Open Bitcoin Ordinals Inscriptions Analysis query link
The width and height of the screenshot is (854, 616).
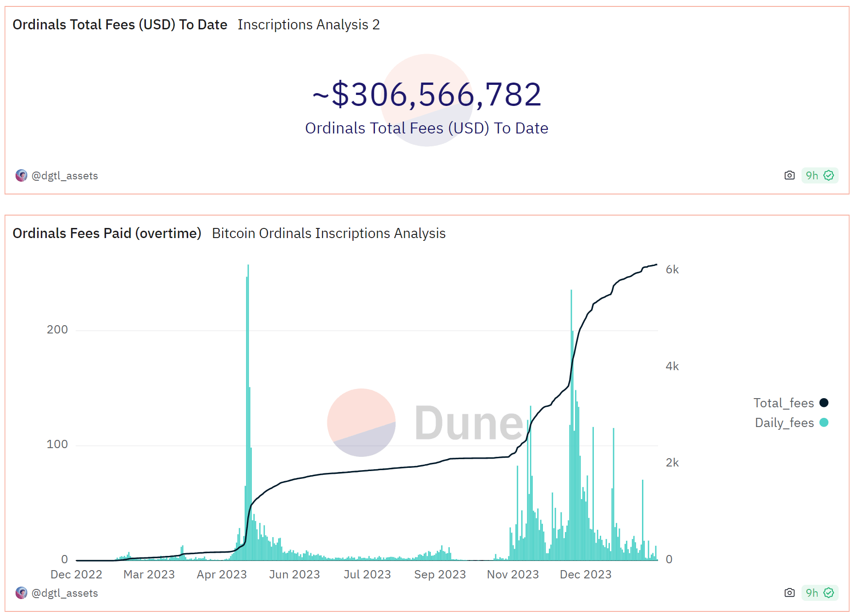point(329,233)
